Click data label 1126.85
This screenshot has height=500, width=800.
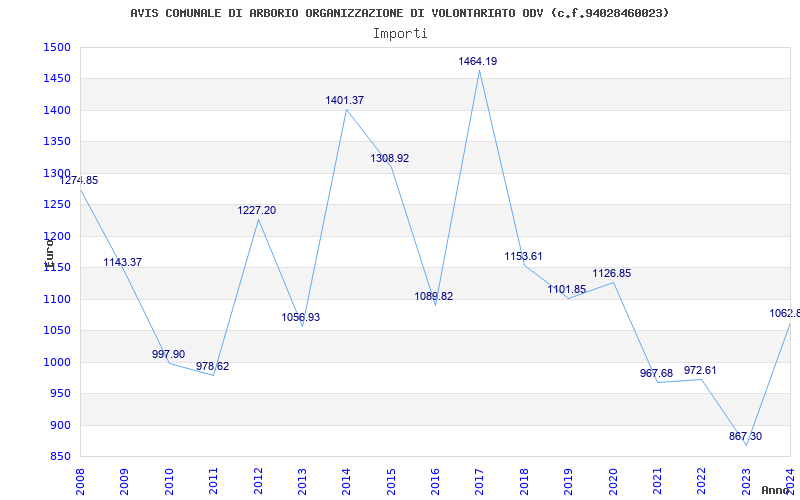click(612, 273)
